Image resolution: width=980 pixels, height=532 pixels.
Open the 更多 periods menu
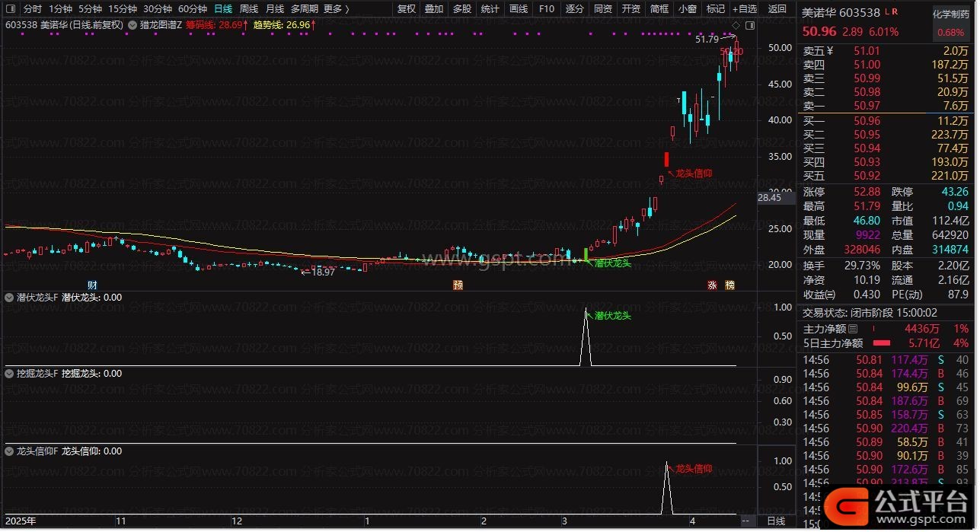pyautogui.click(x=336, y=9)
